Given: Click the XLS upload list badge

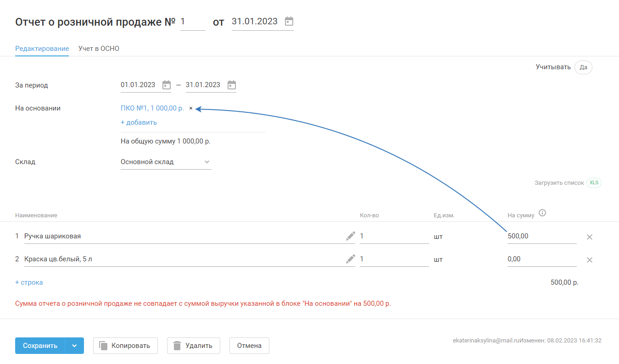Looking at the screenshot, I should [594, 182].
